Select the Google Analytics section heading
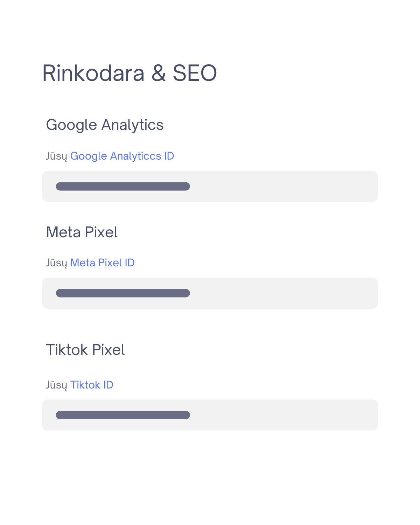Image resolution: width=420 pixels, height=525 pixels. (x=105, y=125)
